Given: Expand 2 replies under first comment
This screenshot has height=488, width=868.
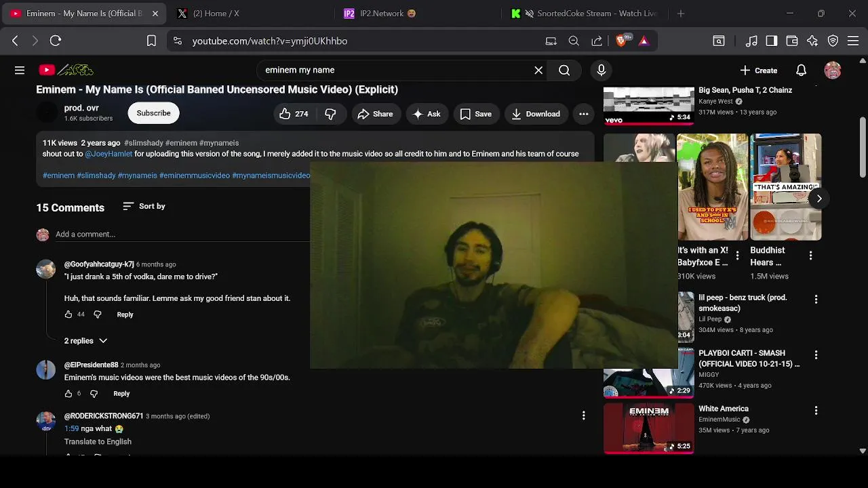Looking at the screenshot, I should 86,340.
